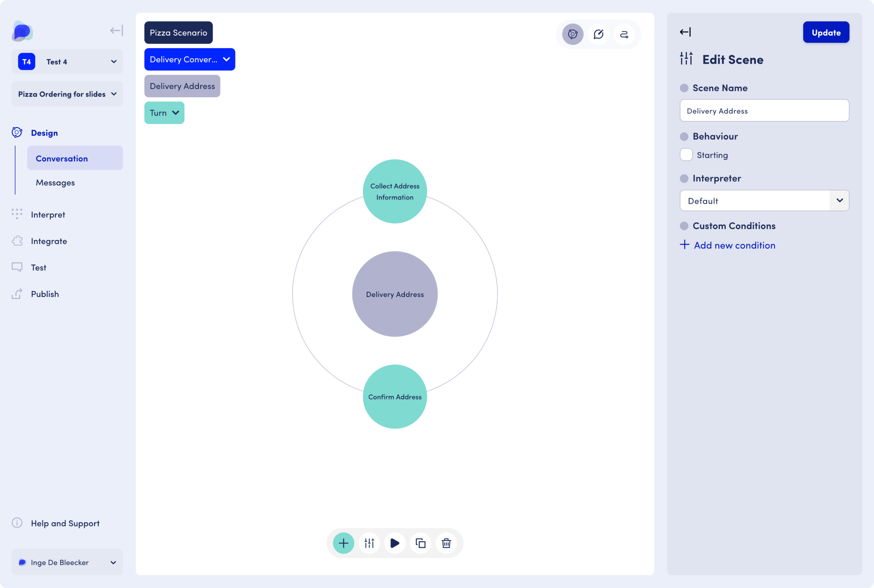Image resolution: width=874 pixels, height=588 pixels.
Task: Expand the Test 4 workspace selector
Action: [67, 62]
